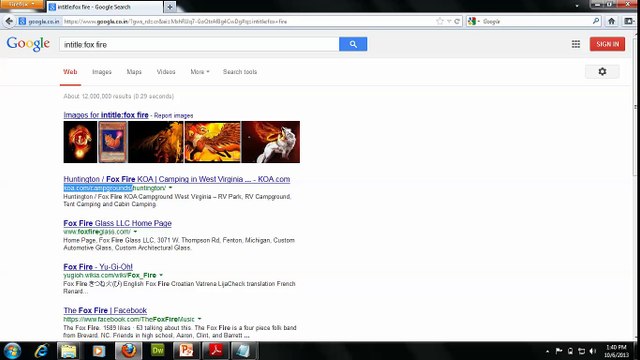Expand dropdown arrow beside facebook.com URL
The width and height of the screenshot is (640, 360).
[x=200, y=319]
